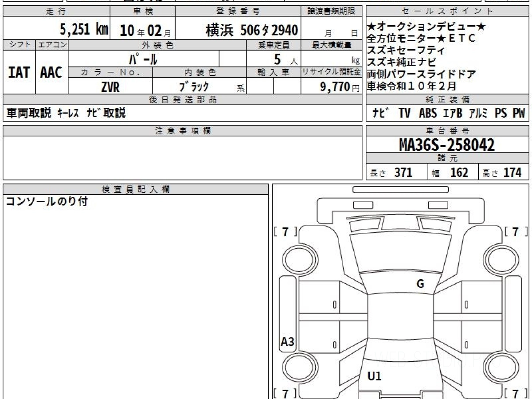Select the PS power steering indicator
532x399 pixels.
(501, 113)
